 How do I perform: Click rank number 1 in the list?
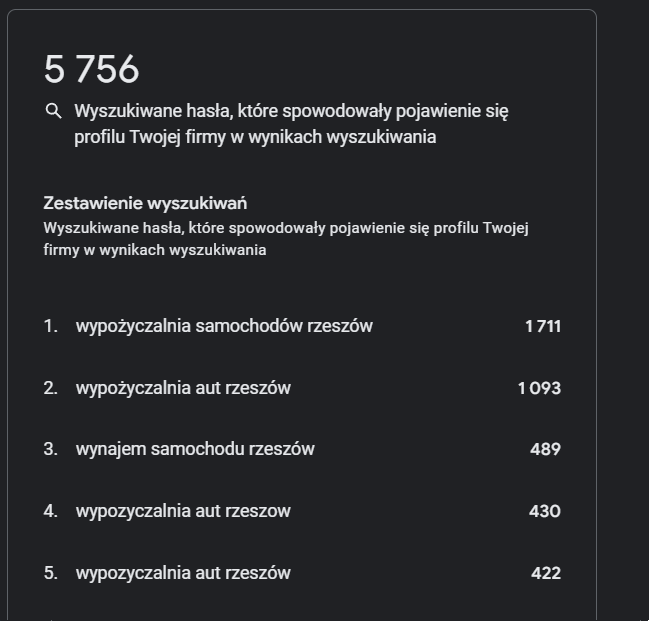pos(50,326)
